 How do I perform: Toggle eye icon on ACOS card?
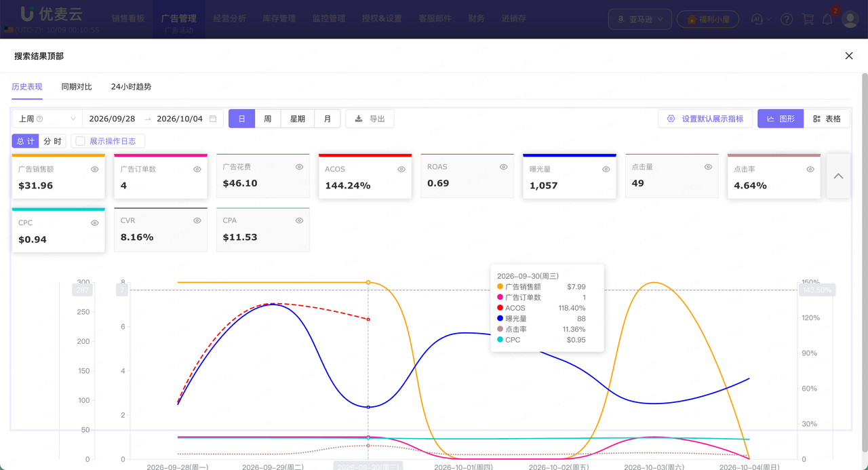click(401, 169)
